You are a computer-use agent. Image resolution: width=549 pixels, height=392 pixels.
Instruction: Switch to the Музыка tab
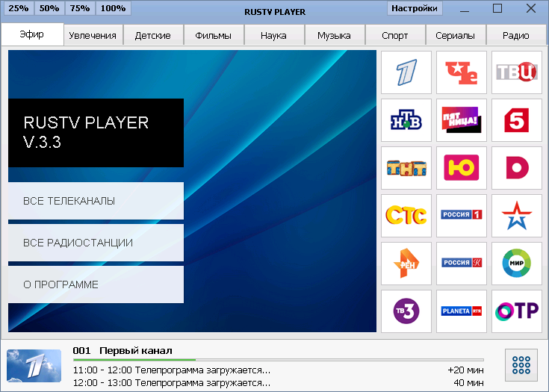click(335, 35)
